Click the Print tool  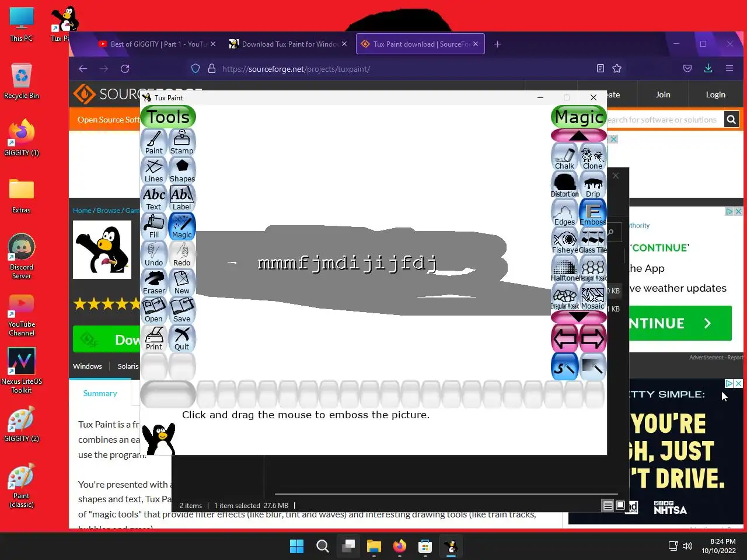coord(154,338)
